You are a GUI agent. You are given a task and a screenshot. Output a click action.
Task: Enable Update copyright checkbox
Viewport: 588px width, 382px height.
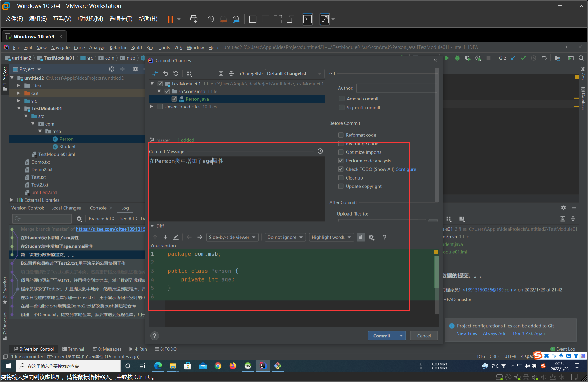pos(341,186)
